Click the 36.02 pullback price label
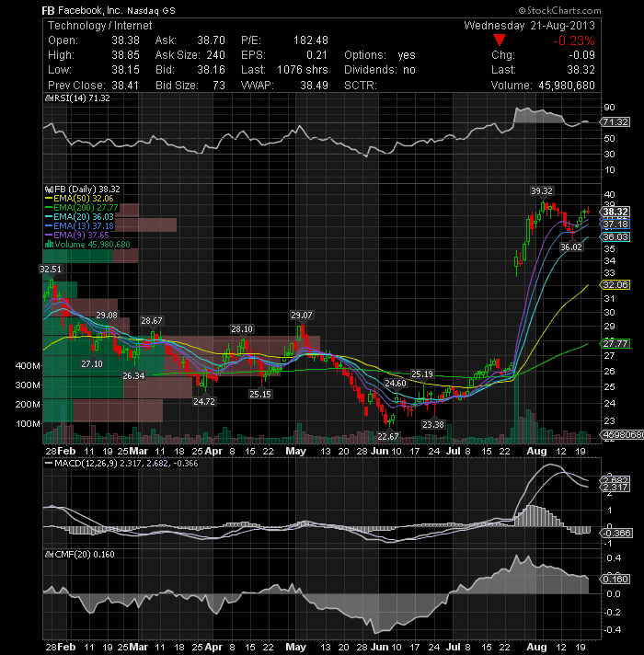 click(x=571, y=247)
